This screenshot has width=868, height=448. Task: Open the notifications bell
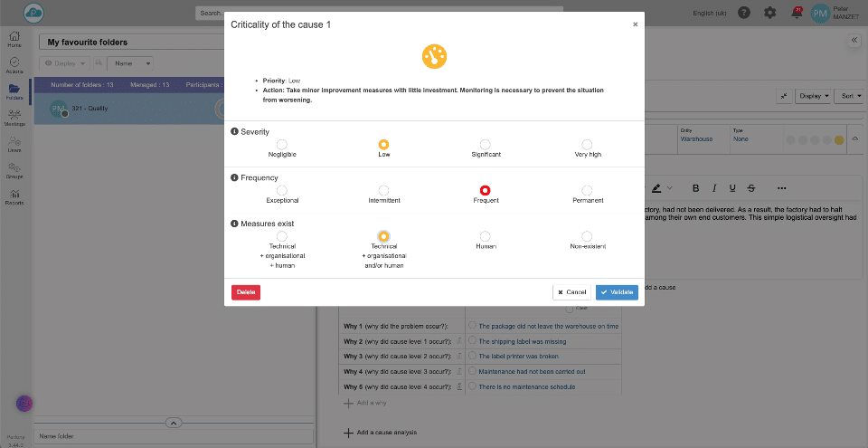tap(797, 13)
